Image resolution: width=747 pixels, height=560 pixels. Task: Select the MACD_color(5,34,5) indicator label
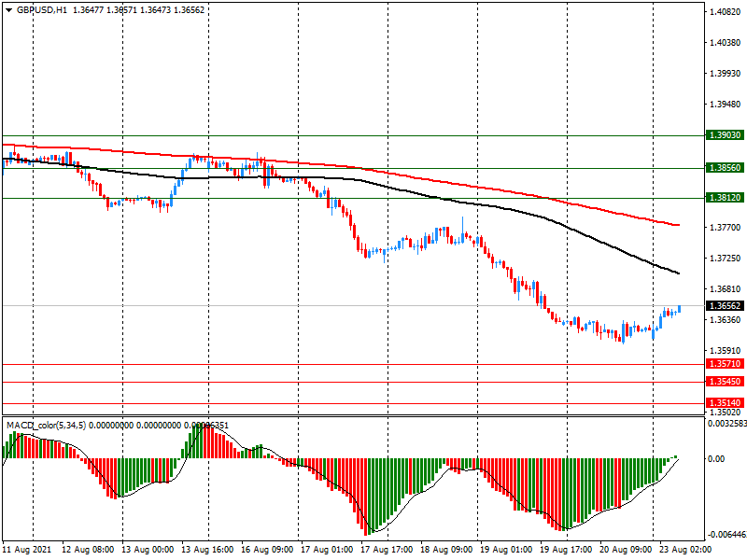(x=46, y=425)
